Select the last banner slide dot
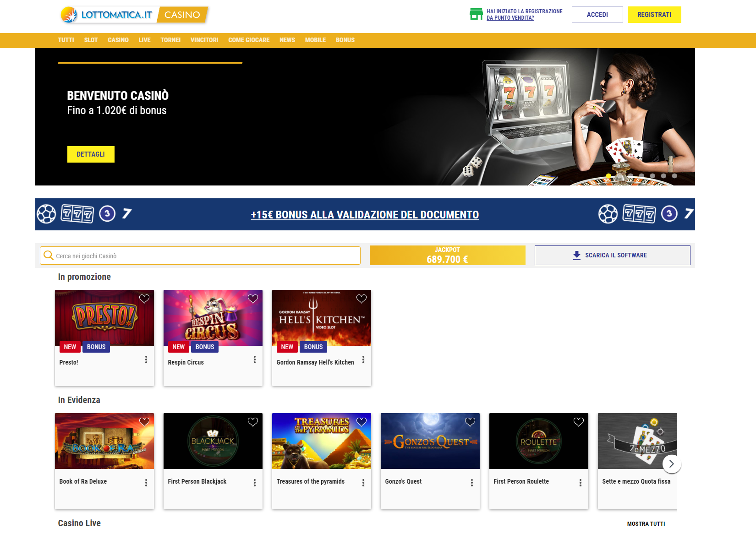The width and height of the screenshot is (756, 534). [674, 176]
